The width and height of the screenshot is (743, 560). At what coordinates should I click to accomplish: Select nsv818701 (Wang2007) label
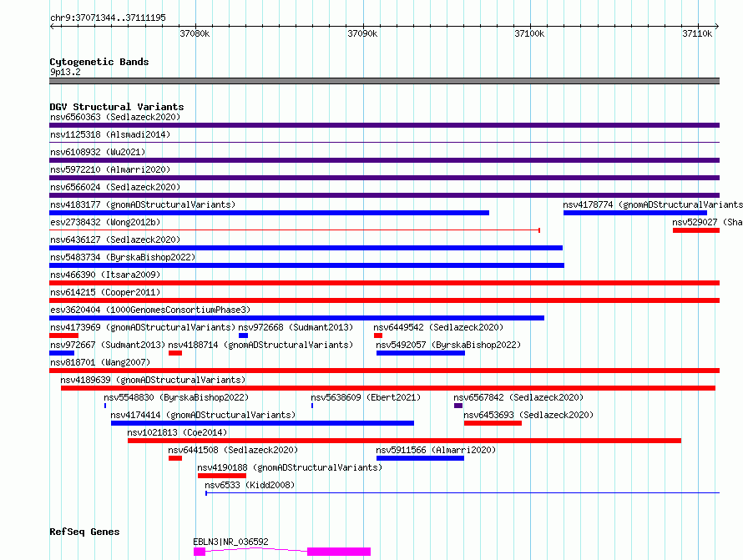click(x=100, y=362)
